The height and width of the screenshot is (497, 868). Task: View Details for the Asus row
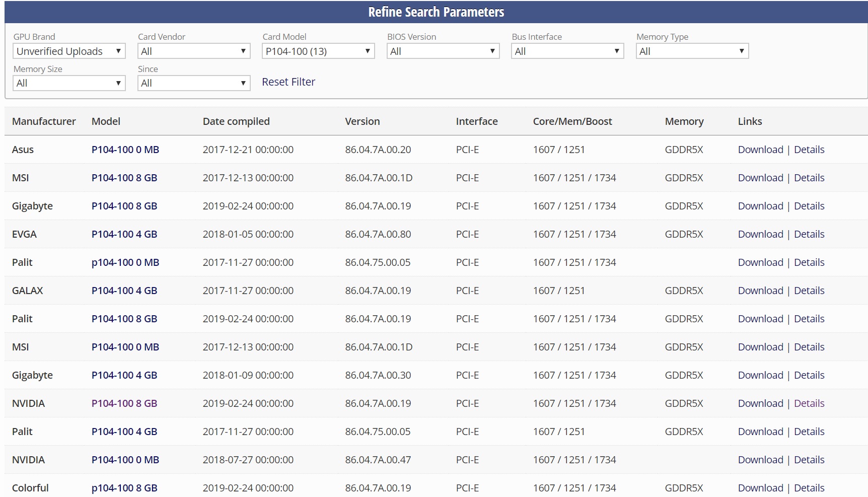(809, 150)
